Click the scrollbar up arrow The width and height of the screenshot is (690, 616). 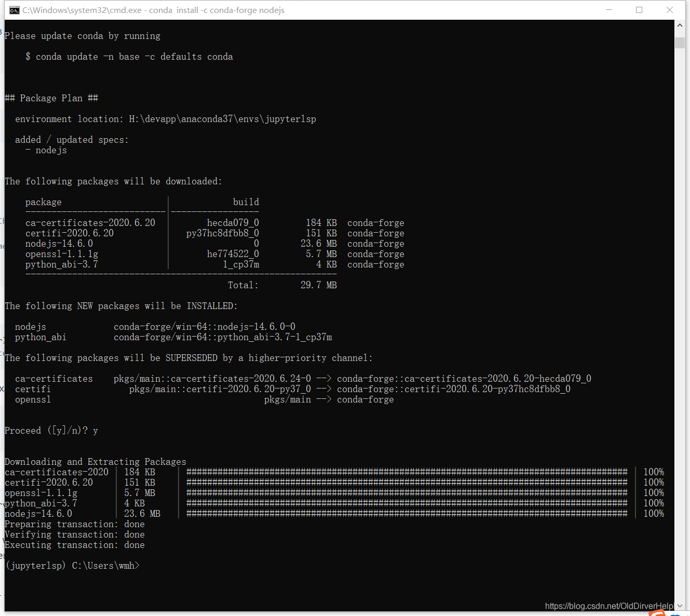pos(680,25)
